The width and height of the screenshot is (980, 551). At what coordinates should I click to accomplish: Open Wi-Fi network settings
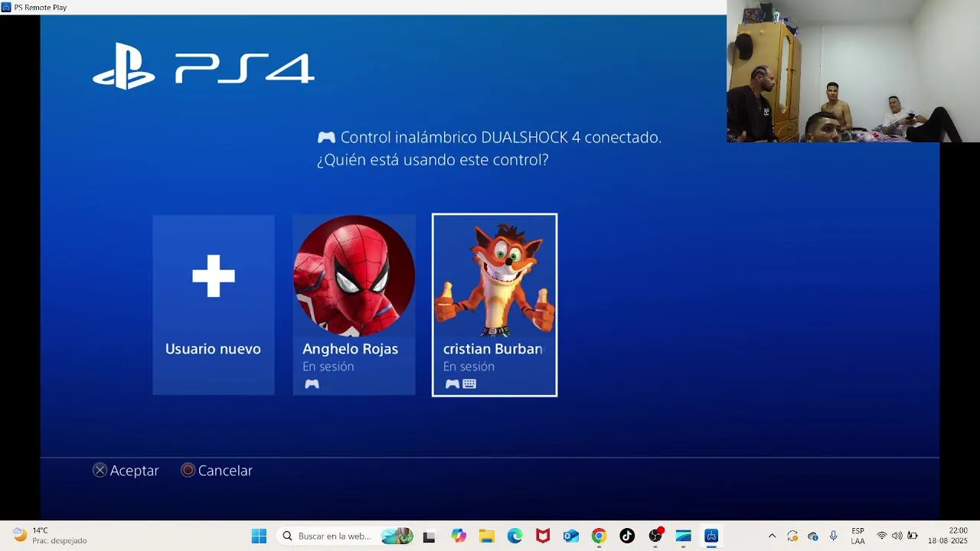tap(882, 536)
